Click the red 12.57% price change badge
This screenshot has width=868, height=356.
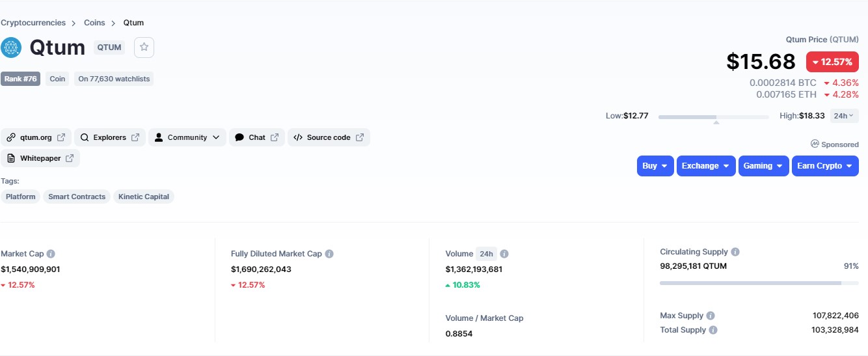(x=832, y=62)
